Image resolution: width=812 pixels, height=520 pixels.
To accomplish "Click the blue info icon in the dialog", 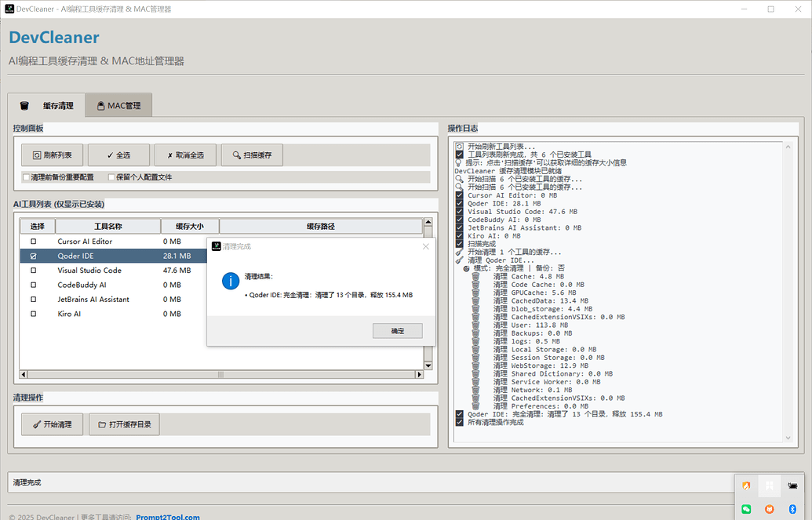I will tap(230, 282).
